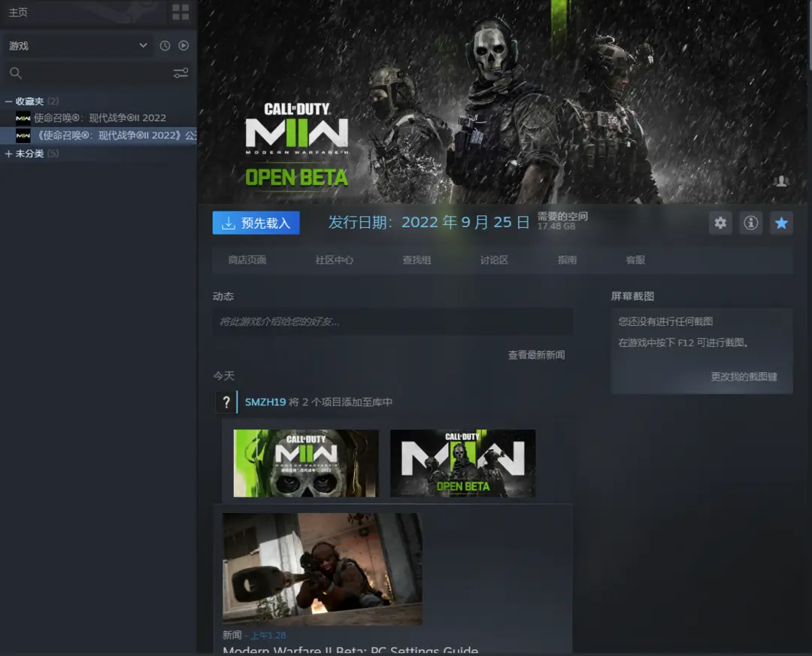The image size is (812, 656).
Task: Go to 主页 library home
Action: [x=18, y=12]
